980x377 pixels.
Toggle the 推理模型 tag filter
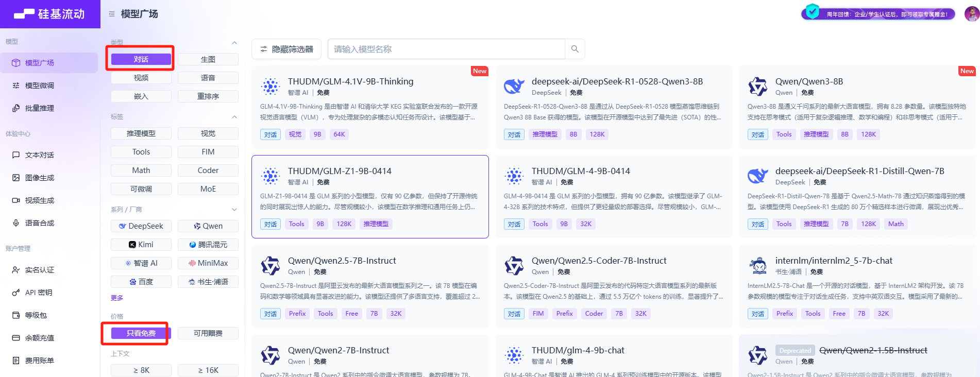141,133
